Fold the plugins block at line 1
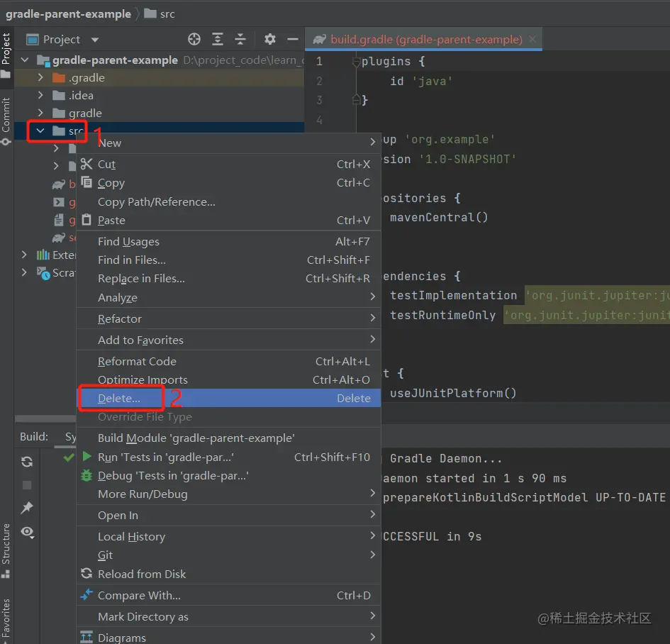The image size is (670, 644). tap(356, 62)
